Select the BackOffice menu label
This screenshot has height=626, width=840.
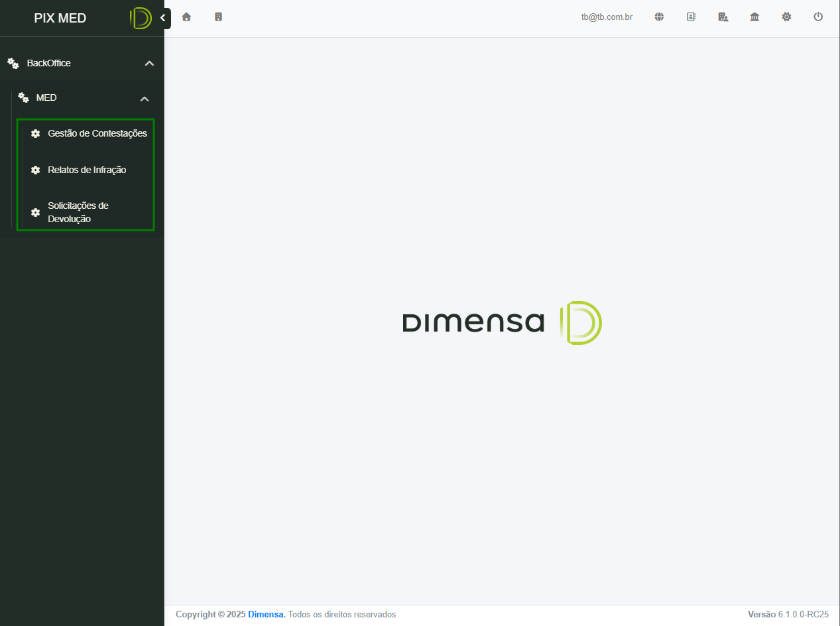pos(49,63)
